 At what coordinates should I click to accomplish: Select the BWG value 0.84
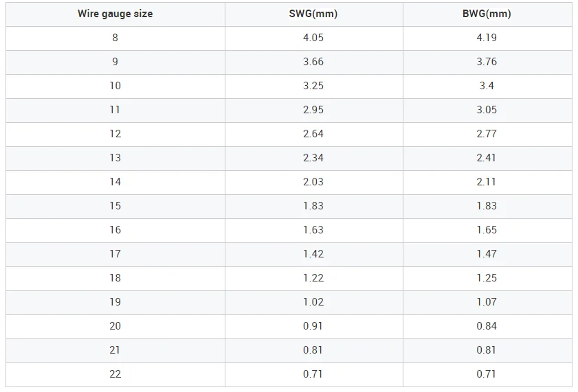click(x=486, y=326)
